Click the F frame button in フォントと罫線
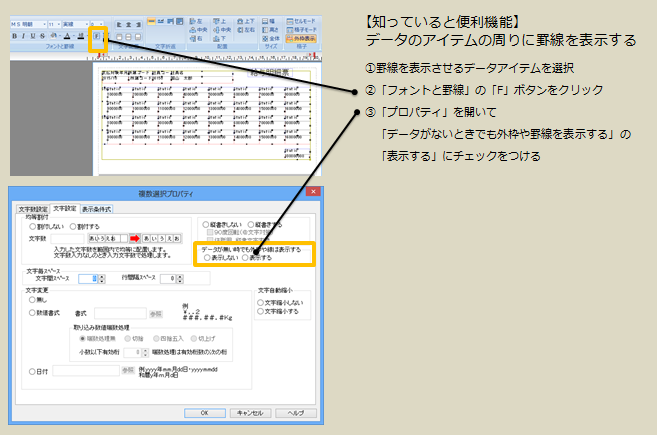The width and height of the screenshot is (657, 435). coord(96,36)
